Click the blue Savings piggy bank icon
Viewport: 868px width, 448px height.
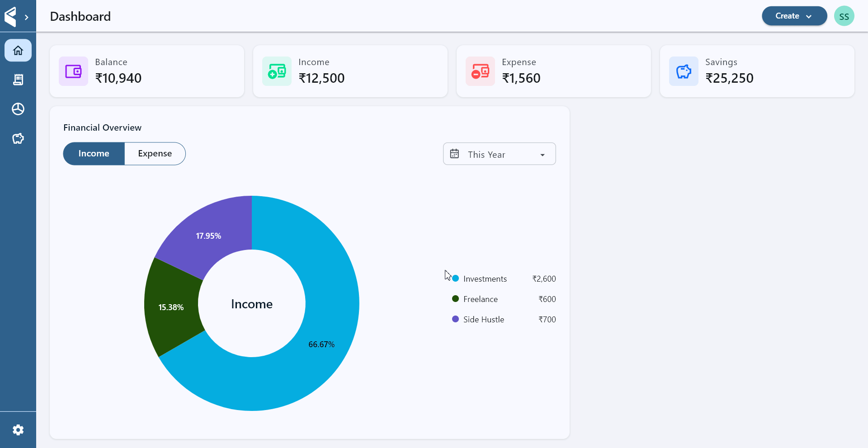coord(684,71)
